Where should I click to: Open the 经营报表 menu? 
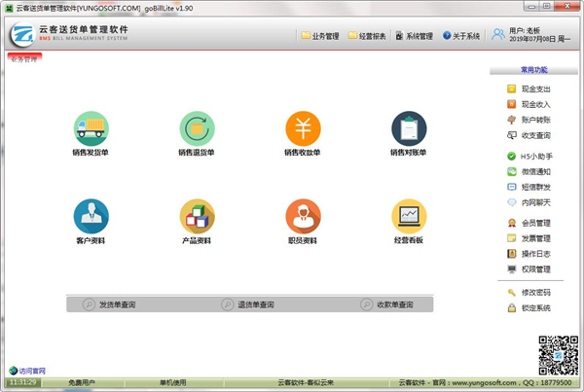(x=367, y=36)
